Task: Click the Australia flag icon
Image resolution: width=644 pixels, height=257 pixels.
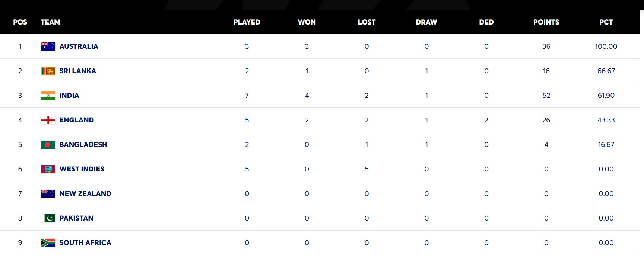Action: pyautogui.click(x=48, y=46)
